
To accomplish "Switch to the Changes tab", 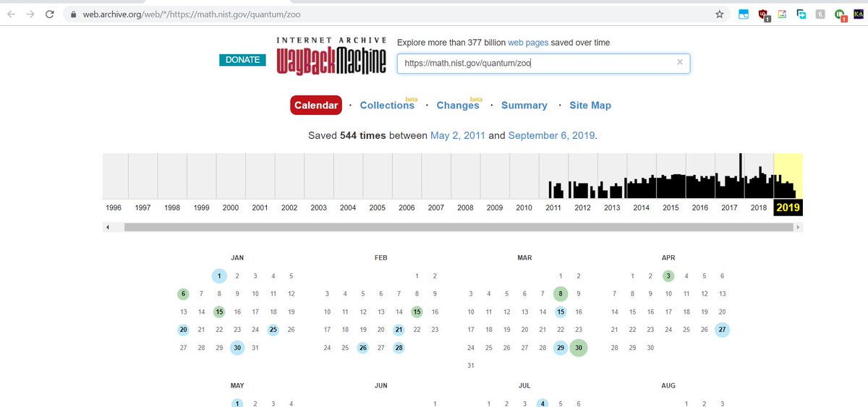I will coord(458,106).
